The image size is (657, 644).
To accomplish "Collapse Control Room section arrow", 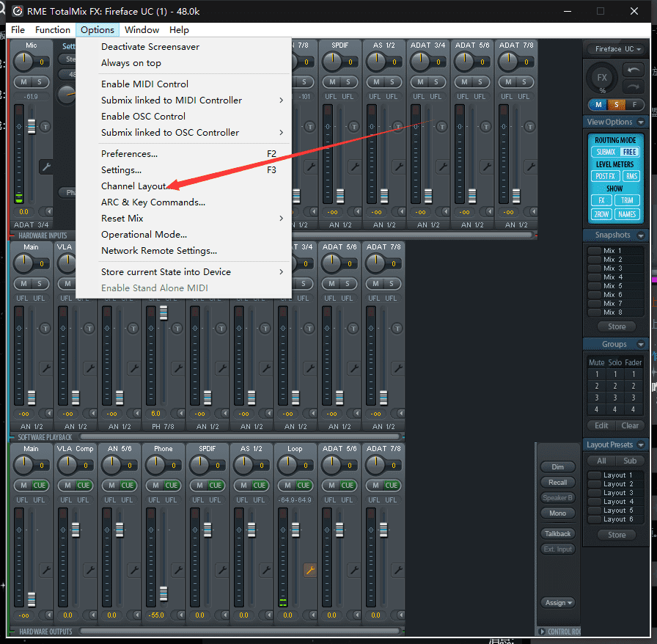I will pyautogui.click(x=542, y=631).
